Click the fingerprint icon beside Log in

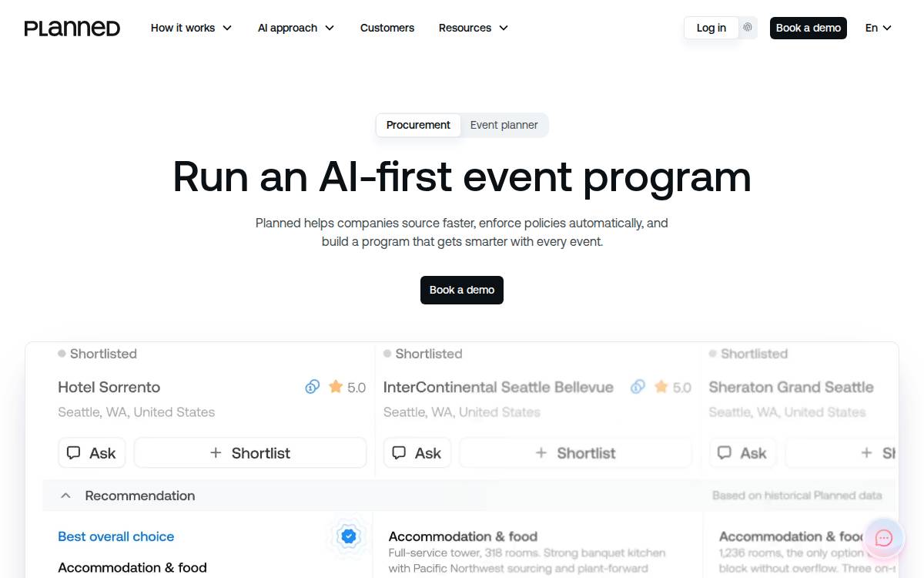coord(748,28)
